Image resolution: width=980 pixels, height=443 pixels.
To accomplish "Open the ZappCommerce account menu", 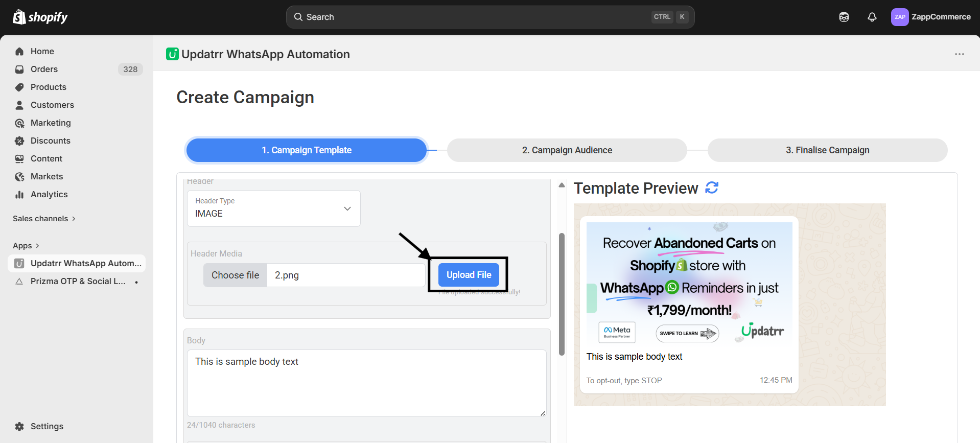I will (930, 17).
